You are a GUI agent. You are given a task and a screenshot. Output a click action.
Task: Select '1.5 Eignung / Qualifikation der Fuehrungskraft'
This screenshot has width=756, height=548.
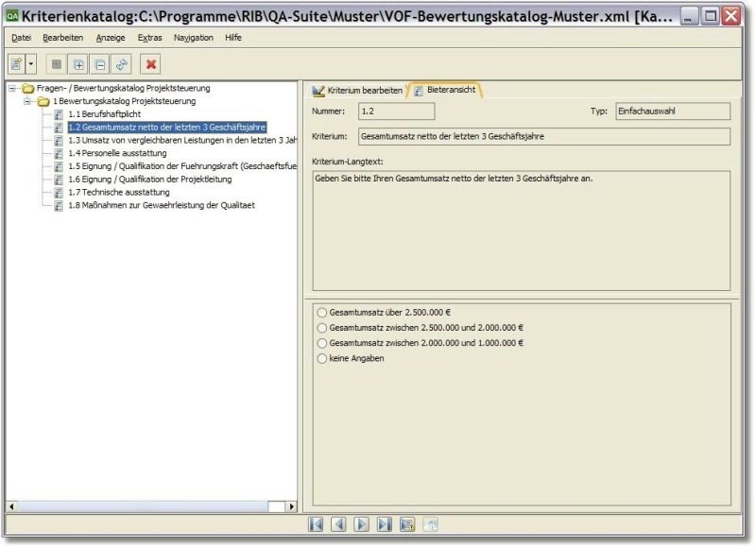tap(182, 166)
